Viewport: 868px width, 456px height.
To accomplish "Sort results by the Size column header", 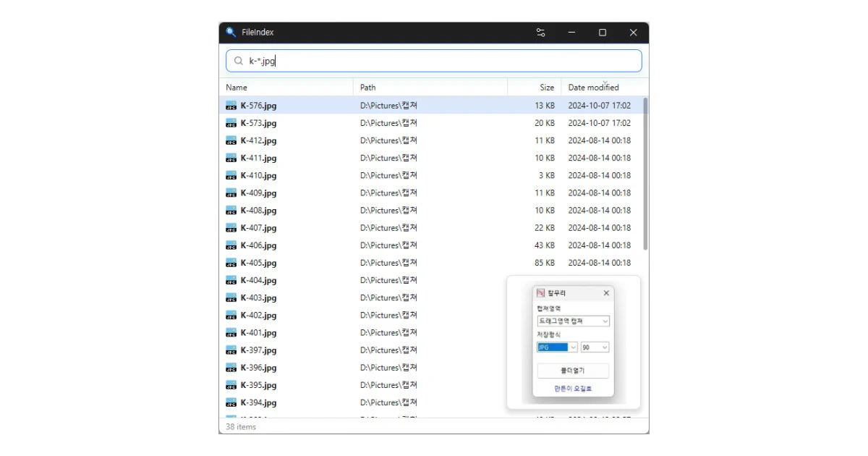I will click(535, 87).
